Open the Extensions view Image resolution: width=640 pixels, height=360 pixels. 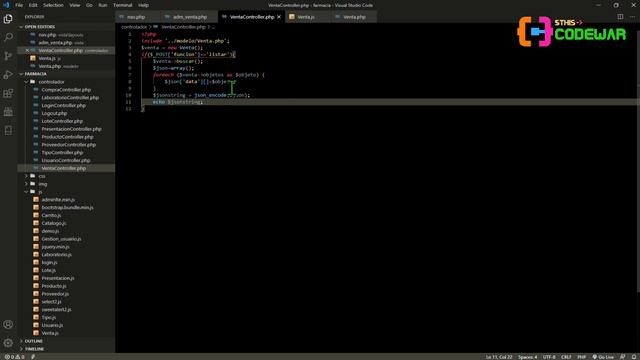(x=8, y=93)
